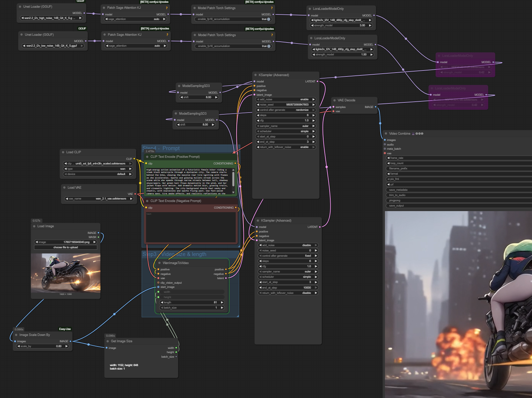Click the choose file to upload button
The image size is (532, 398).
[x=65, y=247]
